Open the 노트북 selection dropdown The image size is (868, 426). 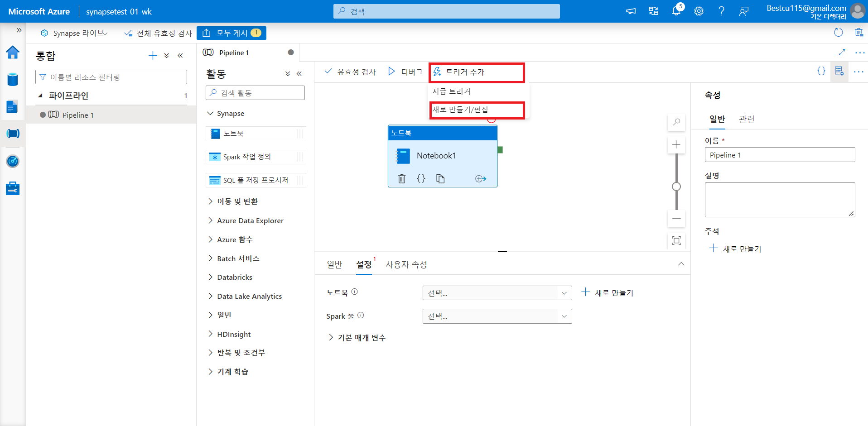tap(497, 293)
